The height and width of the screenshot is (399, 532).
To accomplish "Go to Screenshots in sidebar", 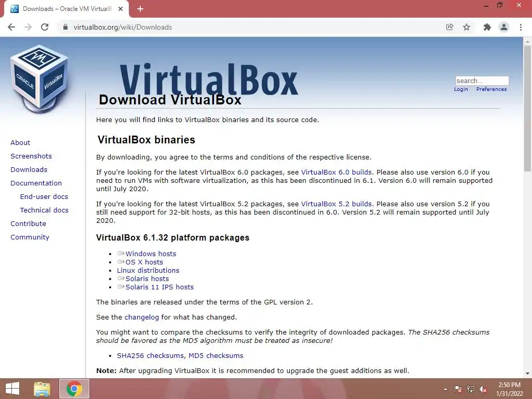I will [x=31, y=156].
